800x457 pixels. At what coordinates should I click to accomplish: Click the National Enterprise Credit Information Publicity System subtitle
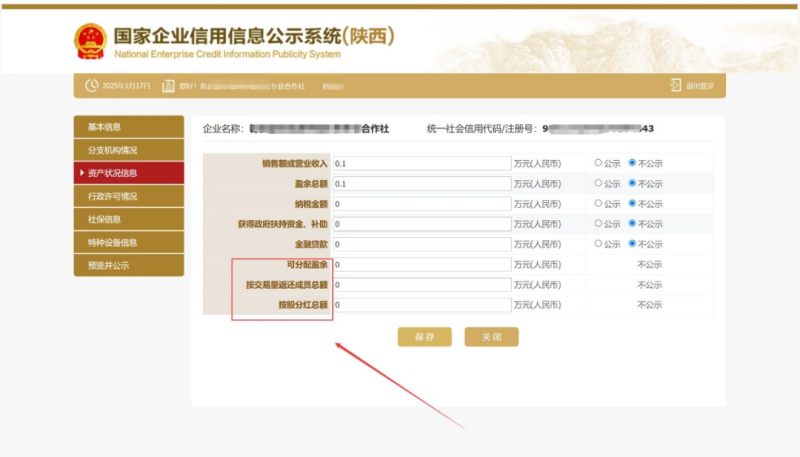tap(228, 54)
